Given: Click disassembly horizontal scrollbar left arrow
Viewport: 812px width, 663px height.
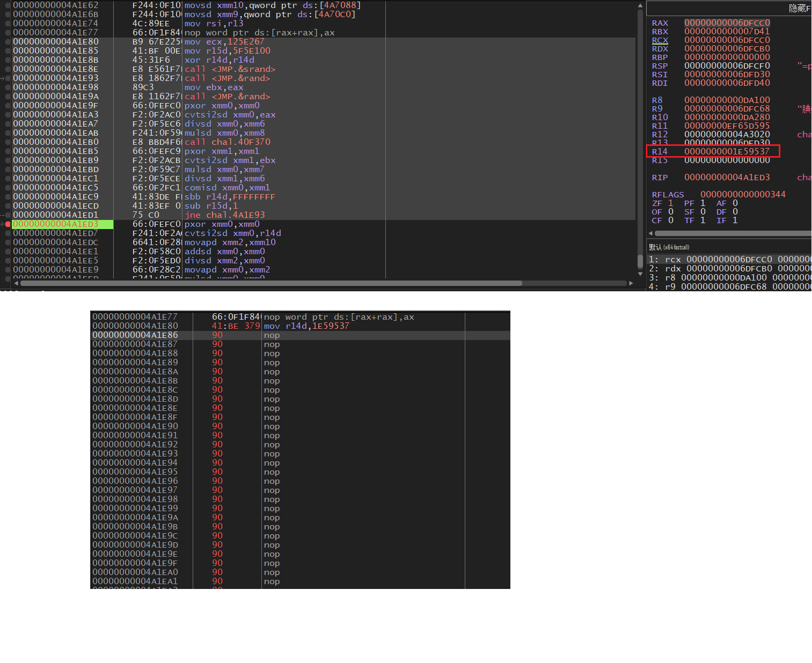Looking at the screenshot, I should coord(16,283).
